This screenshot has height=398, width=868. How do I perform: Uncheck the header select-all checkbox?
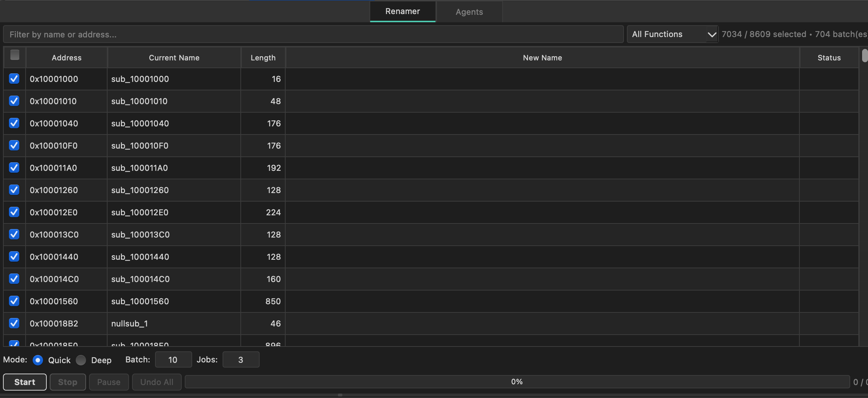pyautogui.click(x=14, y=55)
